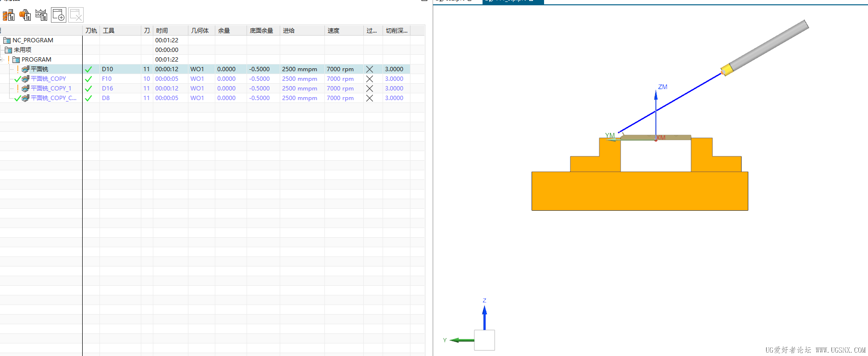This screenshot has height=356, width=868.
Task: Click the 速度 column header
Action: point(344,30)
